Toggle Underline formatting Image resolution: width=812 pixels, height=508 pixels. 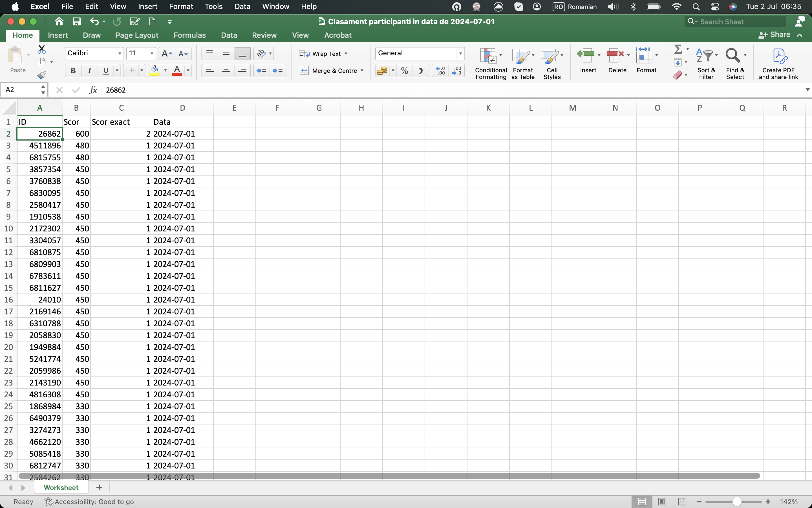106,71
